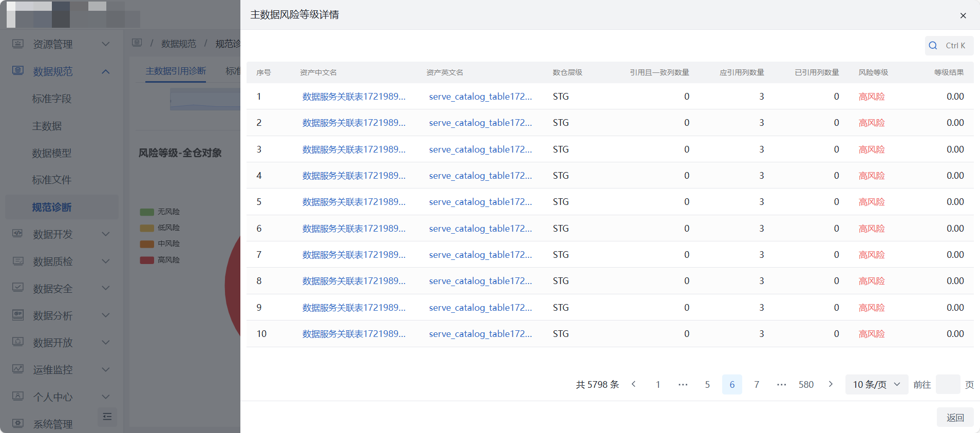Click the yellow 低风险 legend swatch

[x=147, y=228]
